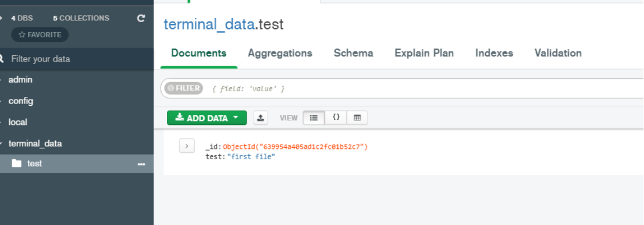
Task: Open the Aggregations tab
Action: [x=280, y=53]
